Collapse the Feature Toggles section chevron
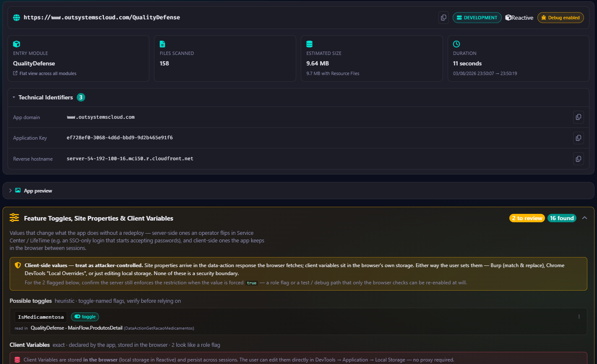597x364 pixels. pos(585,218)
